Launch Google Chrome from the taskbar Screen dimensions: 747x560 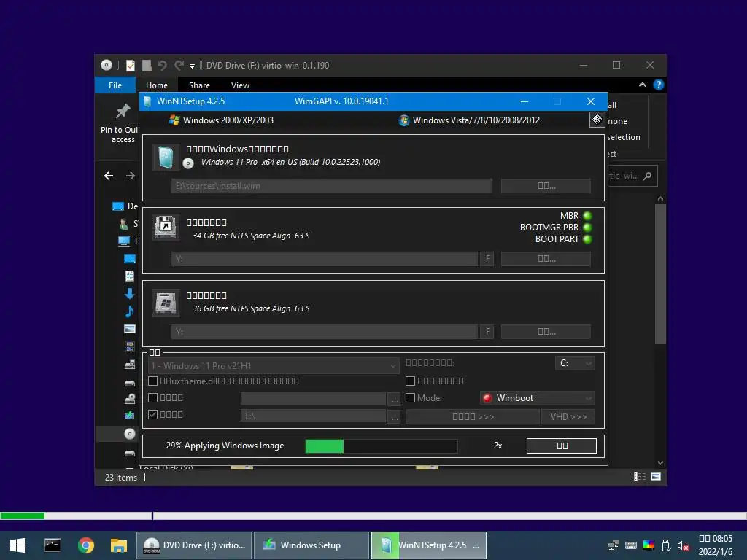[86, 545]
